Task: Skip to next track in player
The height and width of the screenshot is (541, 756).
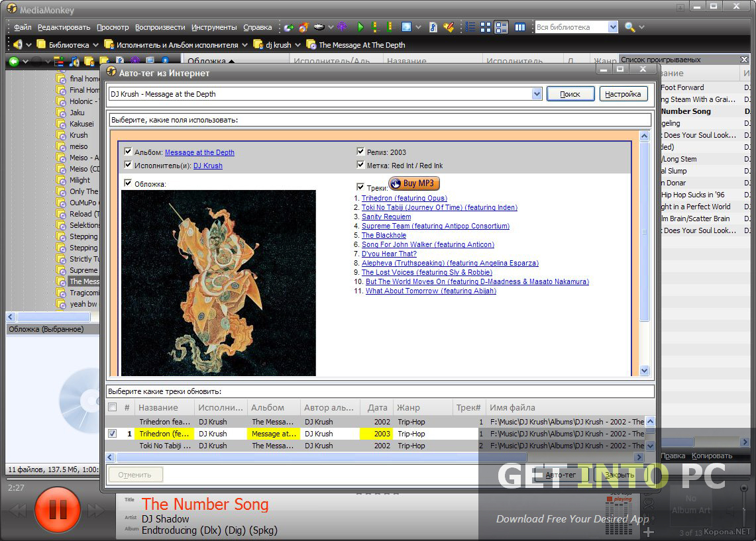Action: [95, 511]
